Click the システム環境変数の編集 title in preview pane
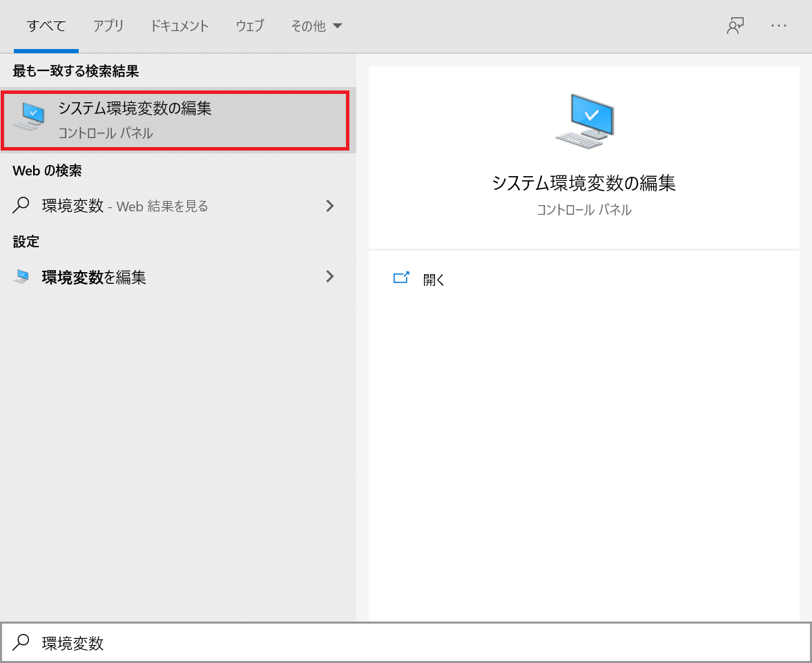The width and height of the screenshot is (812, 663). point(583,183)
